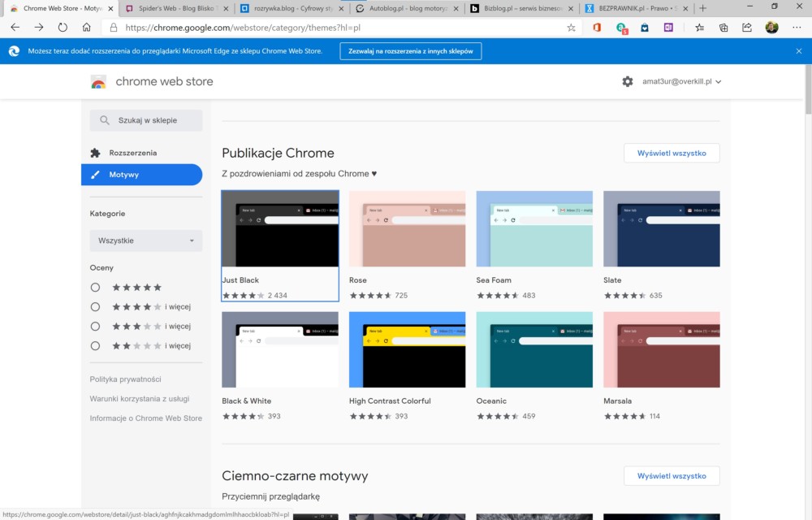The image size is (812, 520).
Task: Close the Autoblog.pl tab
Action: pos(456,9)
